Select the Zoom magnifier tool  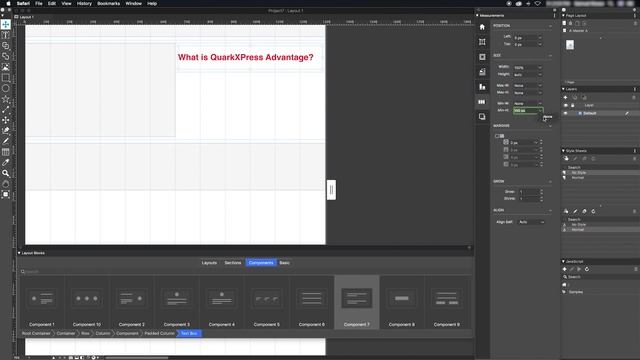click(x=6, y=173)
